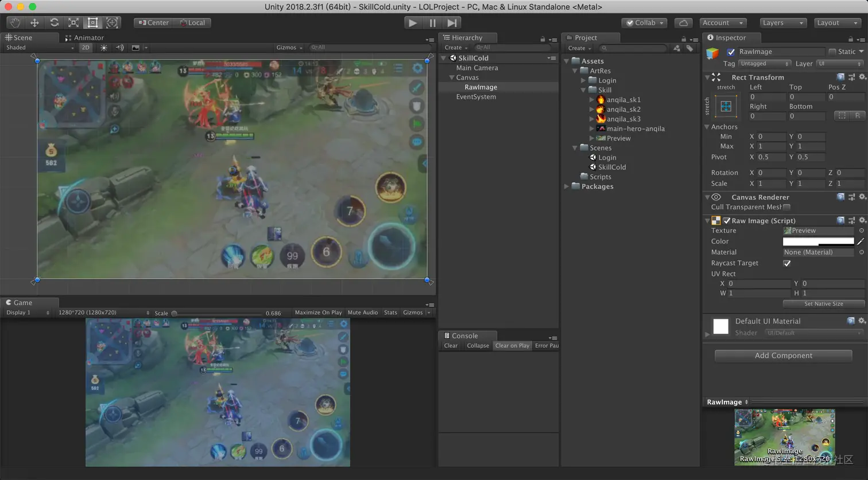Select the Move tool
Image resolution: width=868 pixels, height=480 pixels.
(34, 23)
